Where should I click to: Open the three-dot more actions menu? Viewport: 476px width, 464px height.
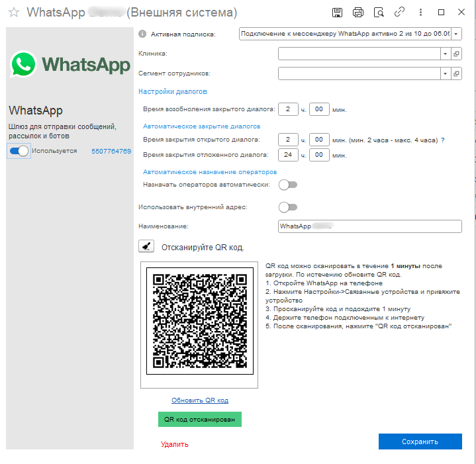[420, 13]
